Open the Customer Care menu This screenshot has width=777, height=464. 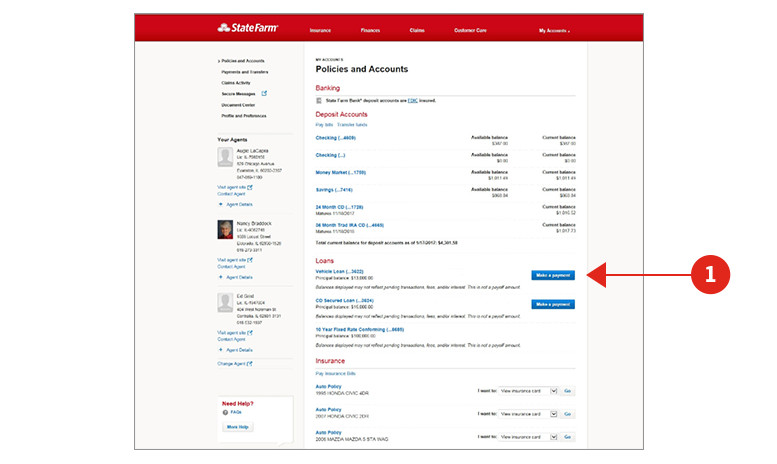(x=470, y=30)
